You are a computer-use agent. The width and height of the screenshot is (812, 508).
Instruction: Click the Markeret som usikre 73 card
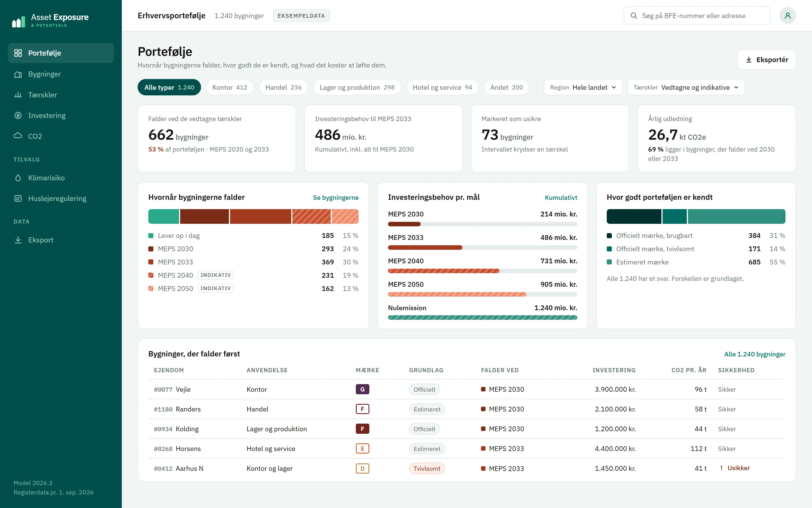pyautogui.click(x=550, y=138)
